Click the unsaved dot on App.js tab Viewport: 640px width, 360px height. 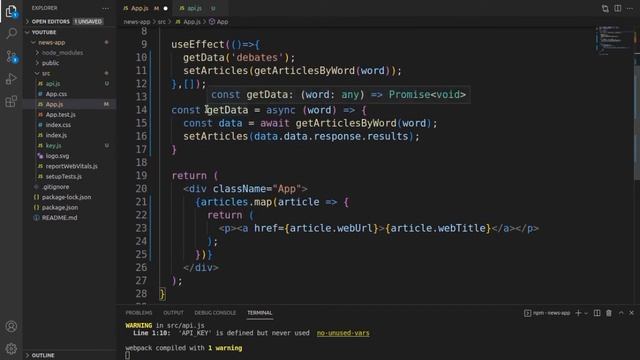coord(166,8)
